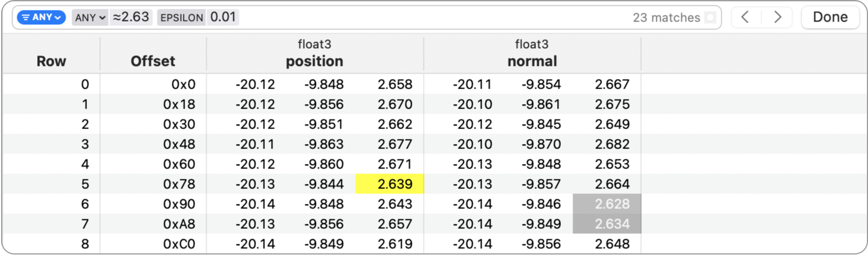Open the blue ANY filter scope dropdown
The image size is (868, 255).
(41, 17)
